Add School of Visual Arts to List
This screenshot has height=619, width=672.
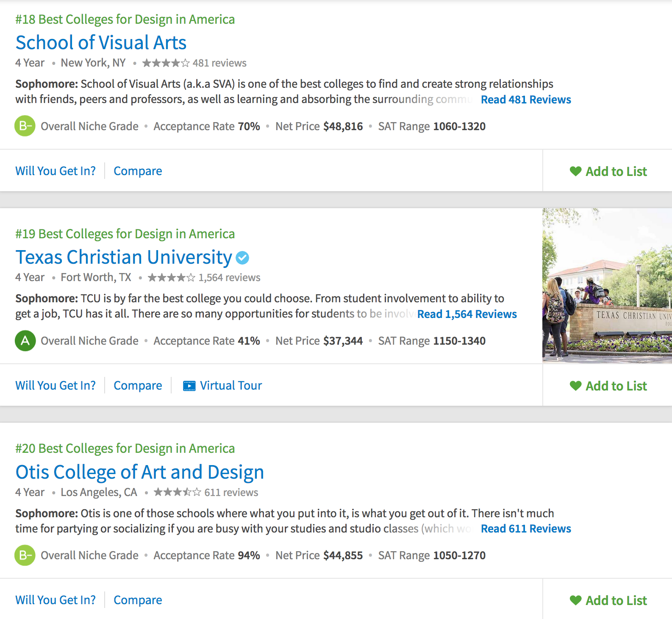[x=608, y=171]
